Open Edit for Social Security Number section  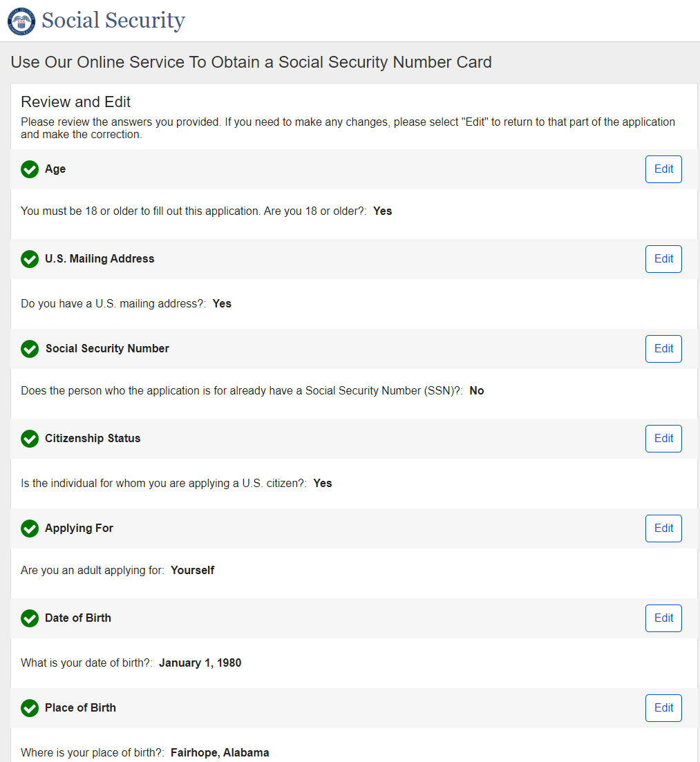pos(663,349)
